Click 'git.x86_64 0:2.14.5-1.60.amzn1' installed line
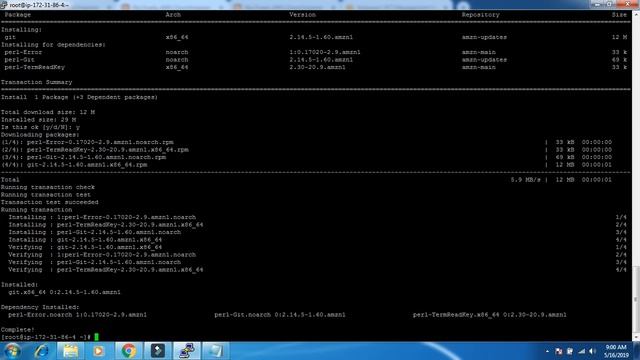This screenshot has height=360, width=640. [64, 292]
